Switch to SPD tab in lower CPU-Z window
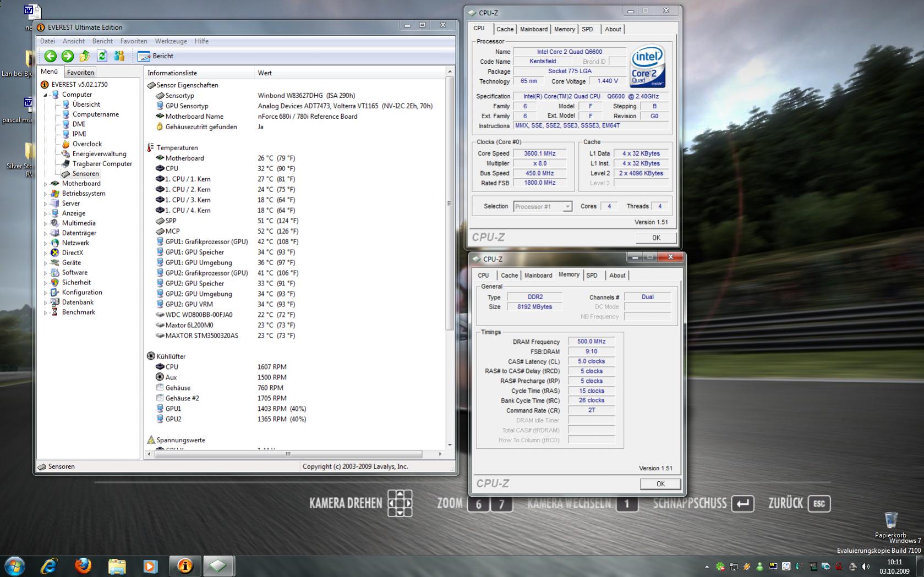 click(592, 276)
